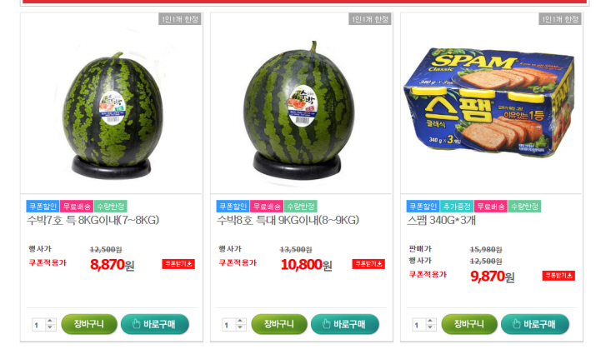Download coupon for 수박7호 watermelon
Image resolution: width=596 pixels, height=364 pixels.
click(x=178, y=264)
